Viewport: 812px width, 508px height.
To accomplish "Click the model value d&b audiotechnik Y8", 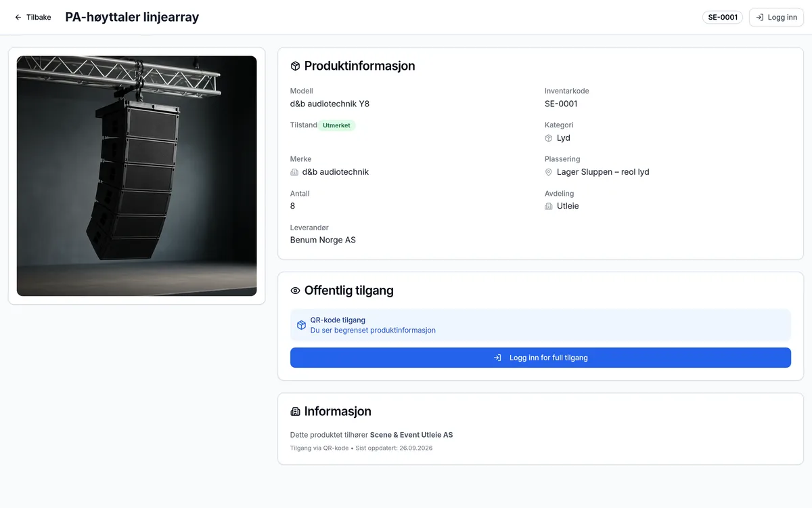I will pyautogui.click(x=330, y=104).
